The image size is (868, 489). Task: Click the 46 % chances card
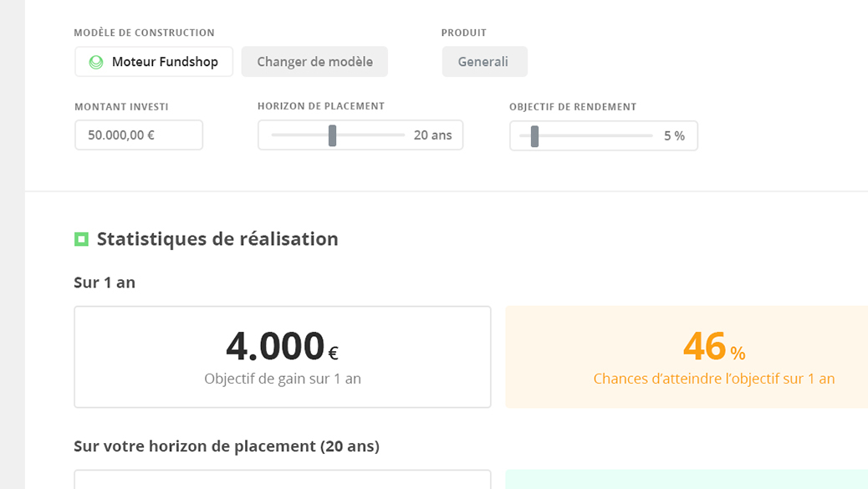pyautogui.click(x=687, y=357)
